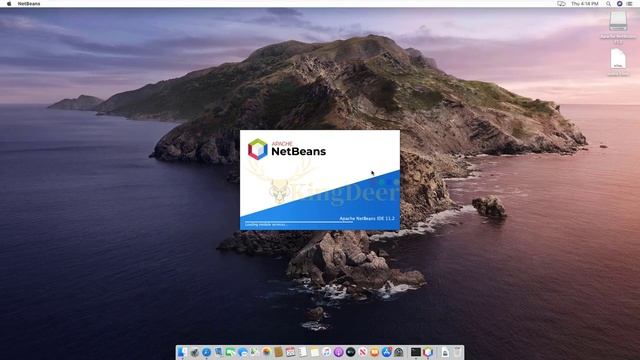Open Notes yellow icon in the Dock
The height and width of the screenshot is (360, 640).
tap(315, 352)
